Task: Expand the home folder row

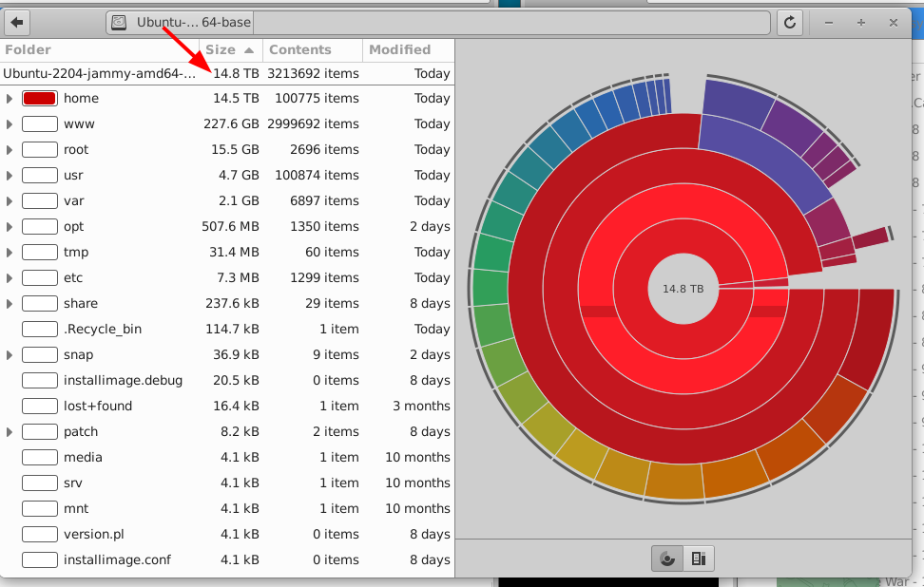Action: [10, 99]
